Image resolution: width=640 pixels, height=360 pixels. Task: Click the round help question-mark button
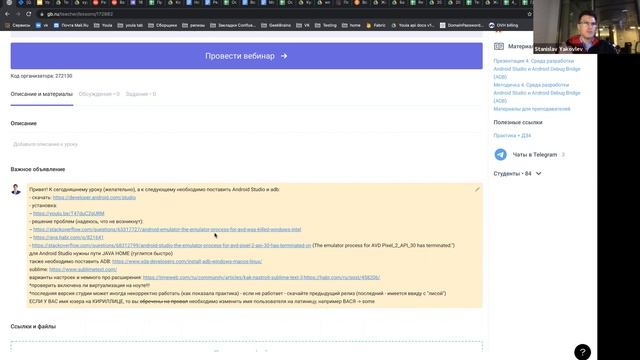coord(582,352)
